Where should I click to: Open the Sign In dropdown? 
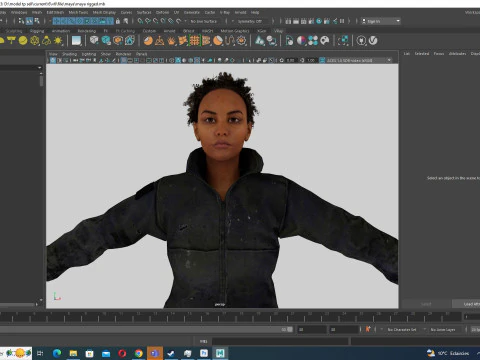[x=381, y=21]
